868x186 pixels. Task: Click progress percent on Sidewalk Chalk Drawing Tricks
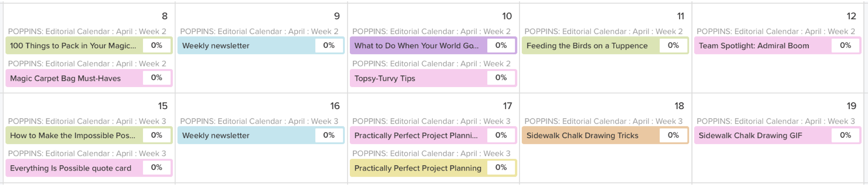click(673, 135)
